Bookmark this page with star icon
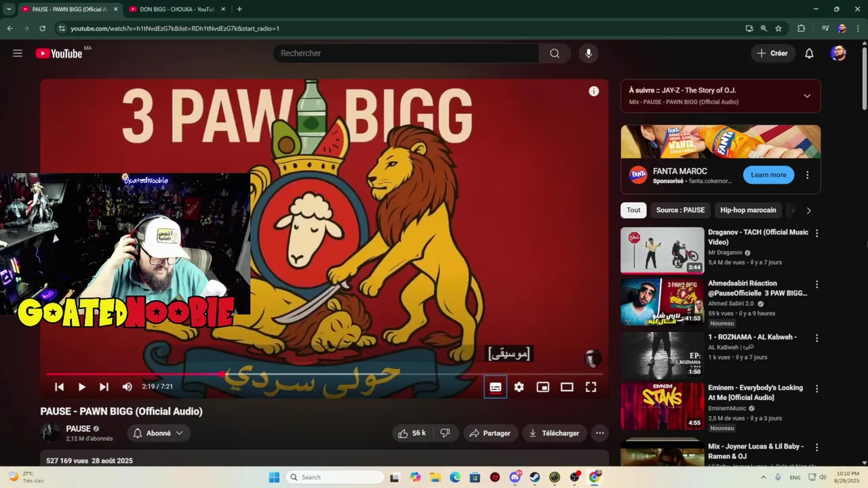 point(778,28)
